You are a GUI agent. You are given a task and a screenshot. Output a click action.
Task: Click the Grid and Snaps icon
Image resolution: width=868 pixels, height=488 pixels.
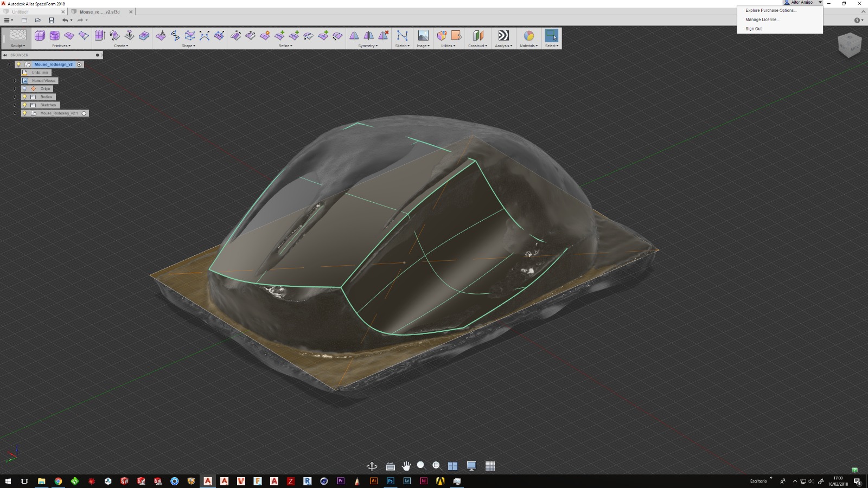tap(490, 466)
